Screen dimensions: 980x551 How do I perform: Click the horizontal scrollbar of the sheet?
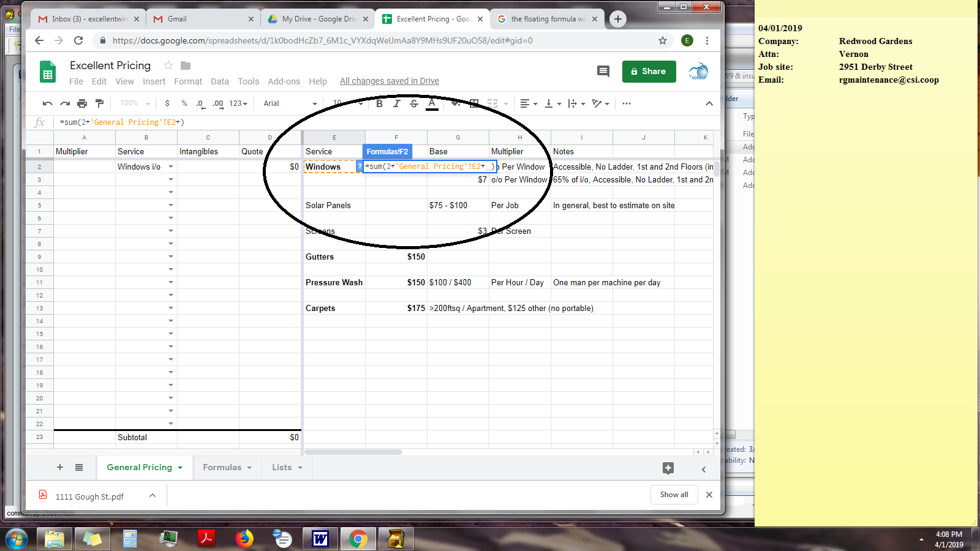pos(353,452)
